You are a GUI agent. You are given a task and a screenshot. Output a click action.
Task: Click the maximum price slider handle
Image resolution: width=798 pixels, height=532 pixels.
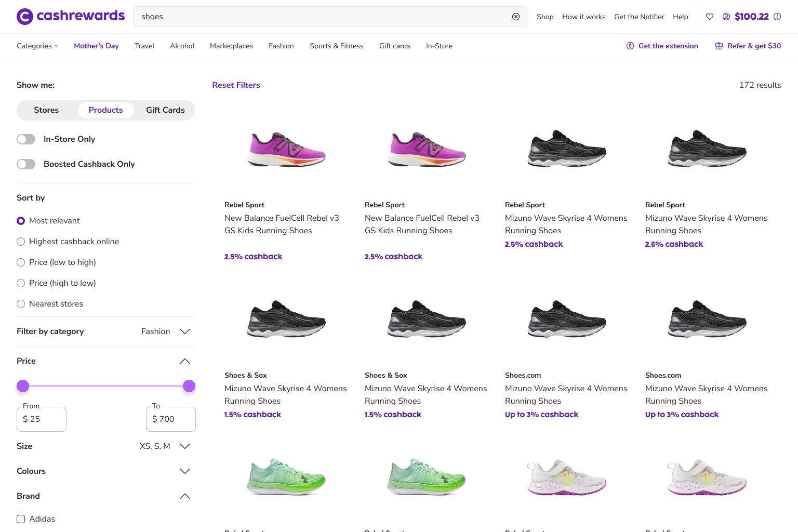click(189, 386)
